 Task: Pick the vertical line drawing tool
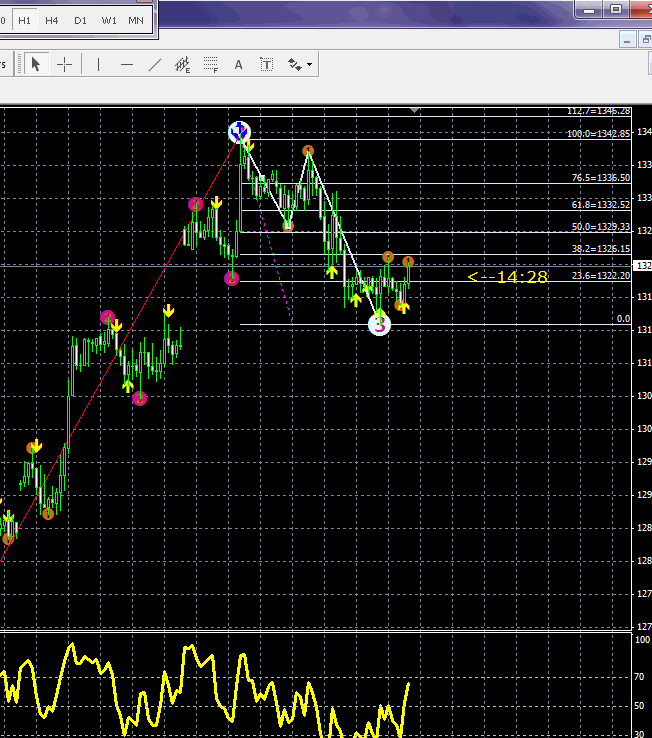tap(98, 64)
